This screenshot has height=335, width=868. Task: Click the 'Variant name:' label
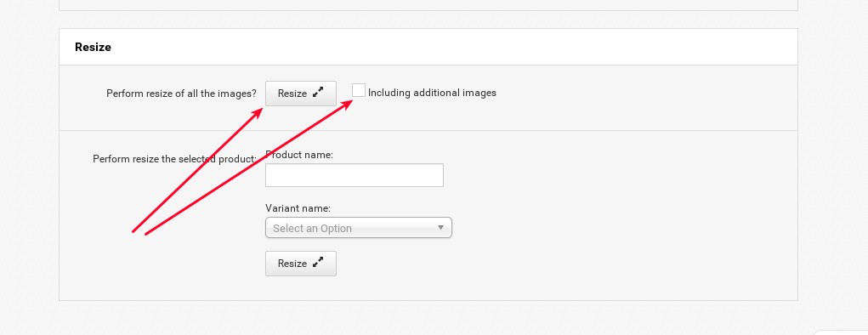point(298,208)
